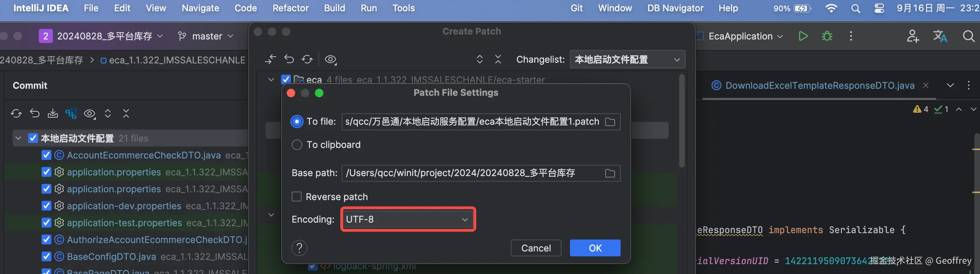Enable the Reverse patch checkbox
980x274 pixels.
296,197
